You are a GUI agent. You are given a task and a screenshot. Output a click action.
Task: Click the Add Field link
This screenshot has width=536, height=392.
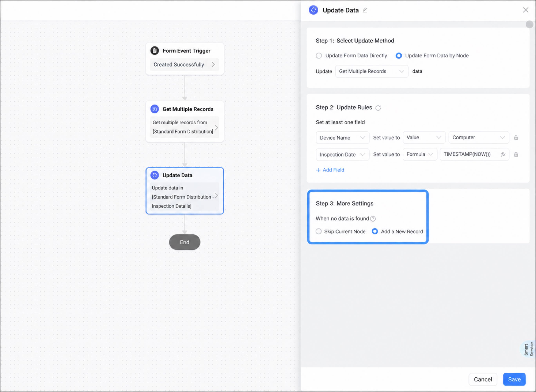(x=330, y=170)
